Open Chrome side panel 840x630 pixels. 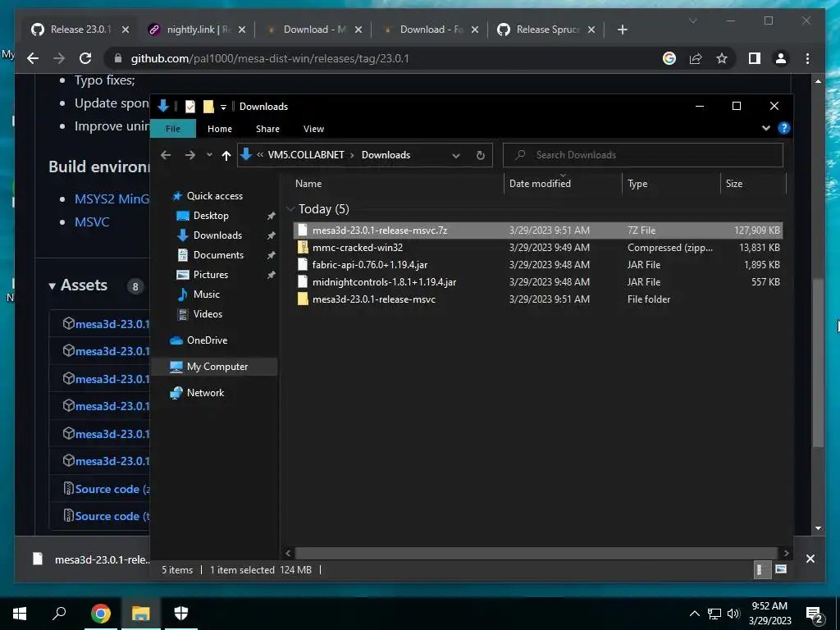coord(755,58)
